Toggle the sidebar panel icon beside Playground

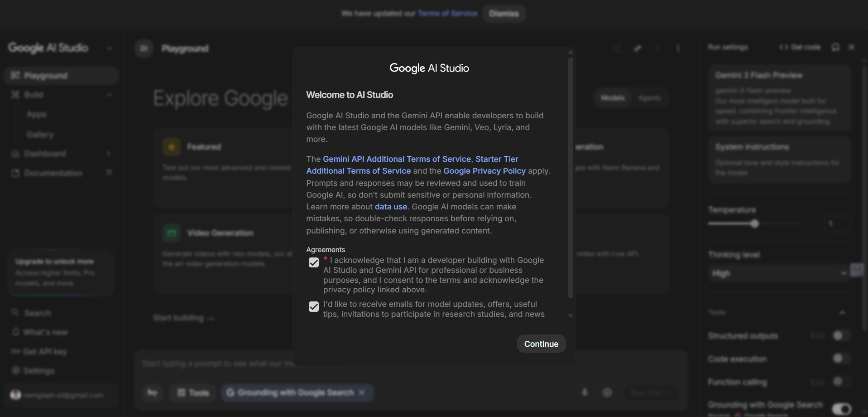[144, 48]
